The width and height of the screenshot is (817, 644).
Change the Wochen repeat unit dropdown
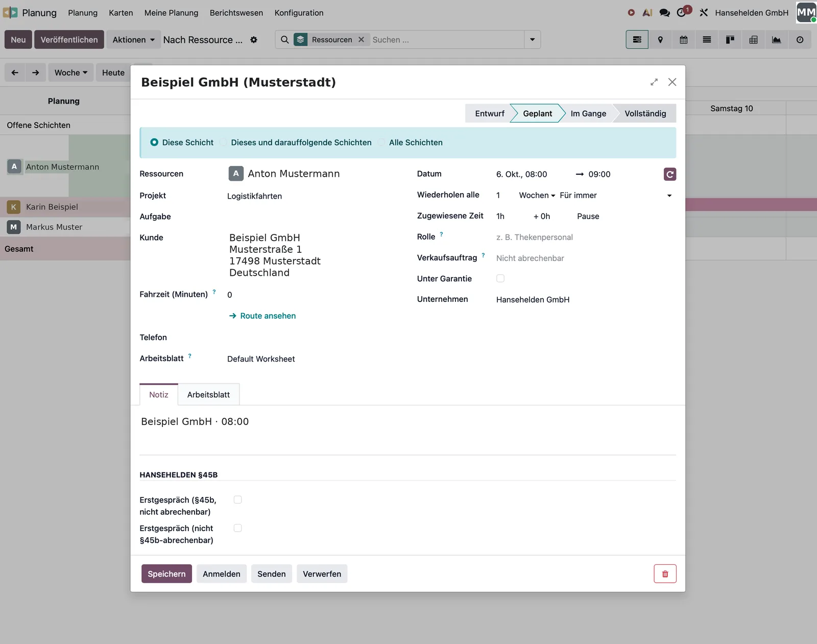tap(537, 195)
